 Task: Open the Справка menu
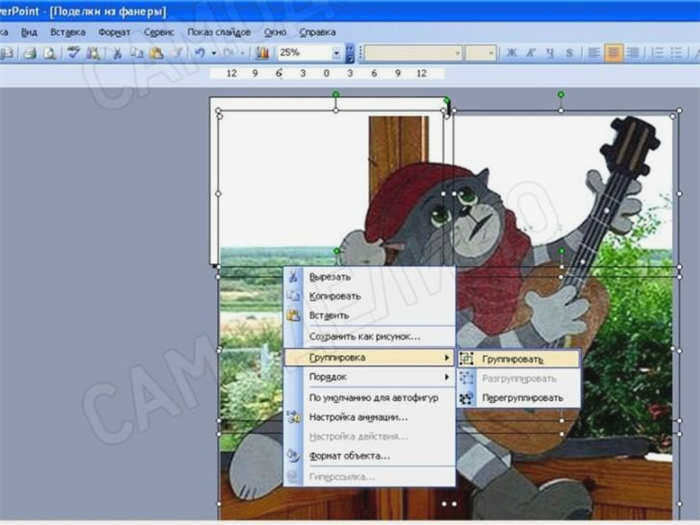[317, 32]
